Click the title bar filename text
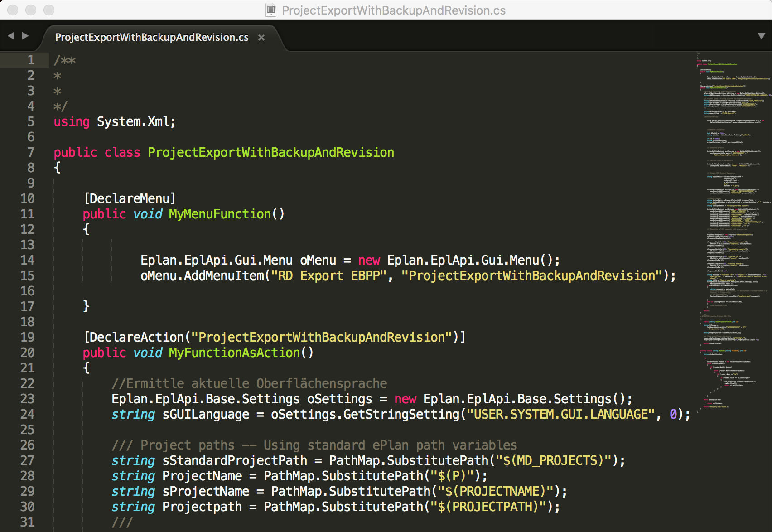772x532 pixels. point(393,10)
